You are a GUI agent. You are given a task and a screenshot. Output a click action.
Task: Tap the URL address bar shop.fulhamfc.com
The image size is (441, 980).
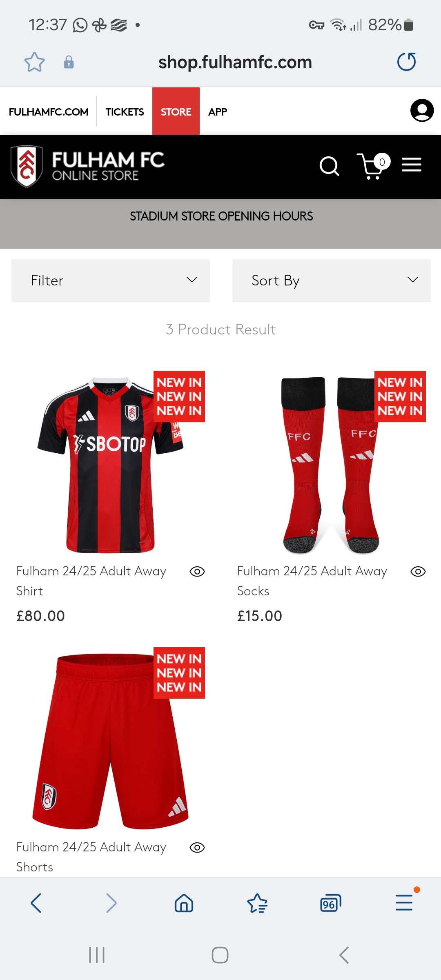pos(235,62)
